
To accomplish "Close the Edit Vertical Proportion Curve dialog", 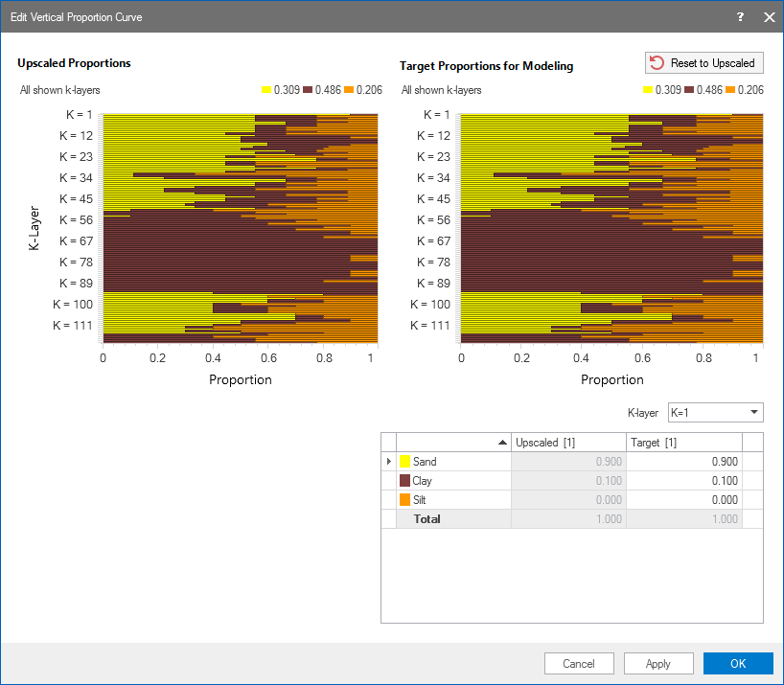I will point(769,17).
